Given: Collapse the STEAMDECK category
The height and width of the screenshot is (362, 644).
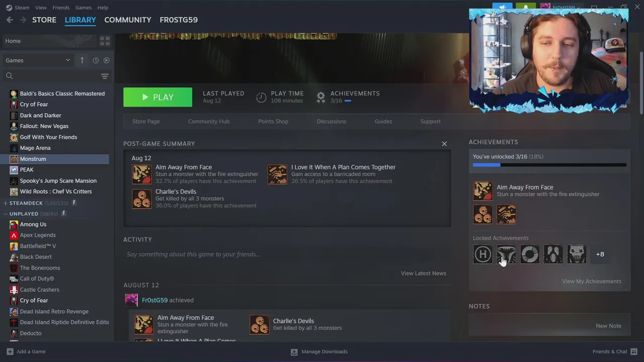Looking at the screenshot, I should pyautogui.click(x=5, y=203).
